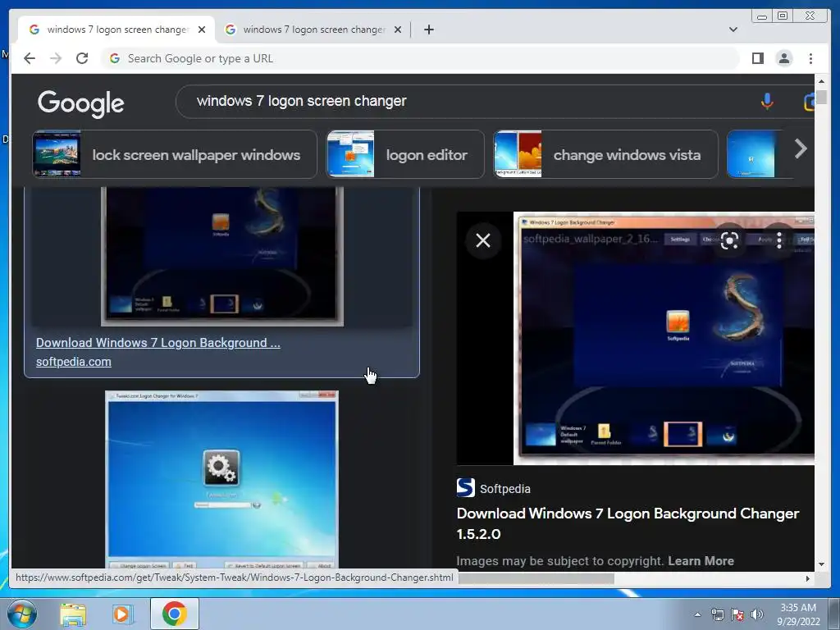The height and width of the screenshot is (630, 840).
Task: Show hidden system tray icons
Action: point(697,614)
